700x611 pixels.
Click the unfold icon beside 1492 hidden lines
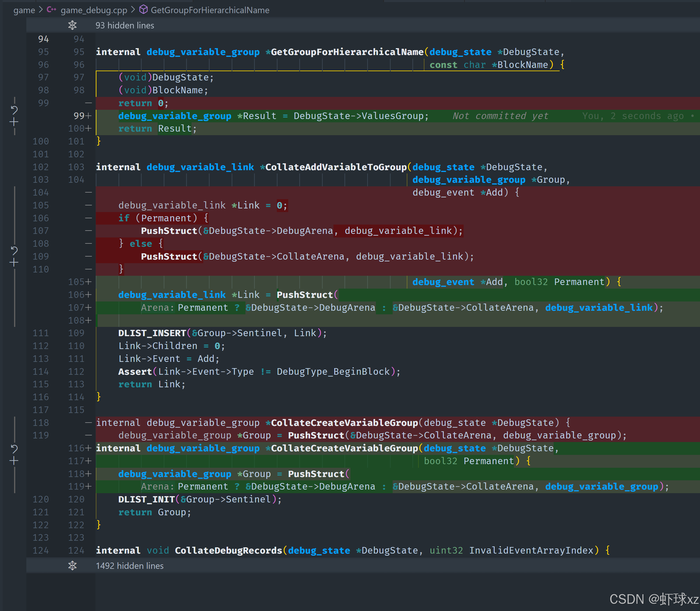pyautogui.click(x=72, y=566)
